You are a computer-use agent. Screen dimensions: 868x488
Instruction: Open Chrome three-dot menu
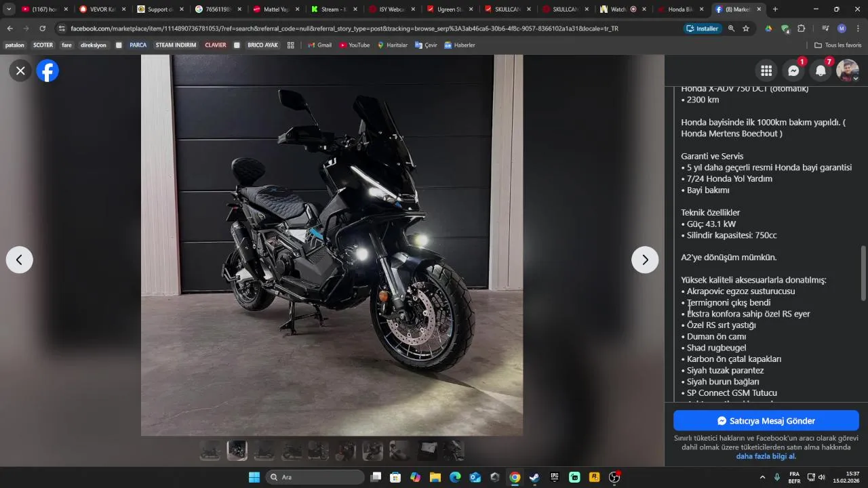[x=857, y=28]
